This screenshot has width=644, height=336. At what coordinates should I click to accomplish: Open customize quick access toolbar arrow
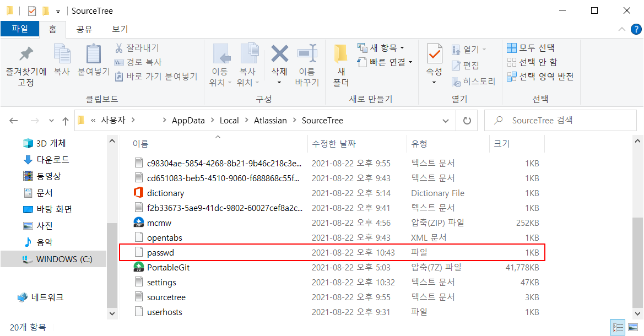pyautogui.click(x=58, y=11)
